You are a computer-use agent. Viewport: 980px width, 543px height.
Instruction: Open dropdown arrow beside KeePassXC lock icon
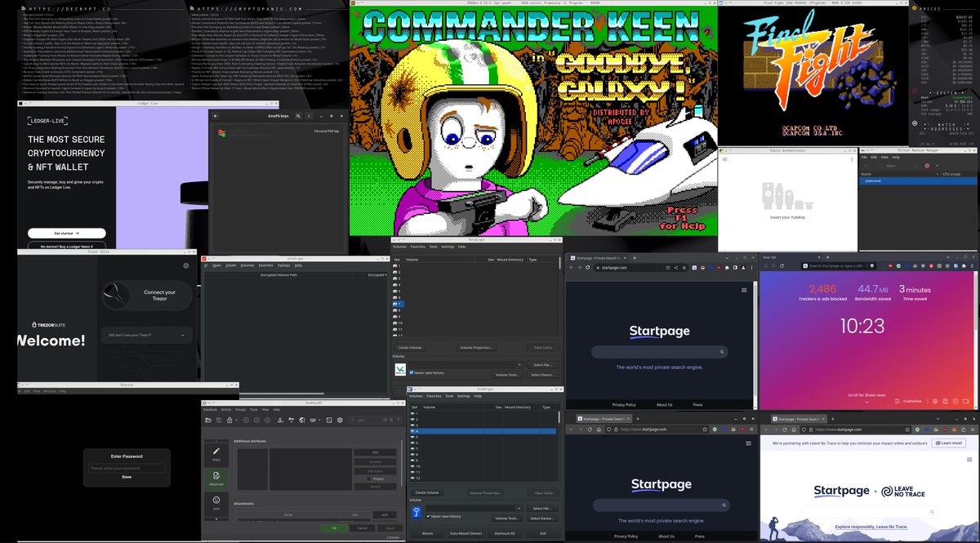tap(236, 420)
